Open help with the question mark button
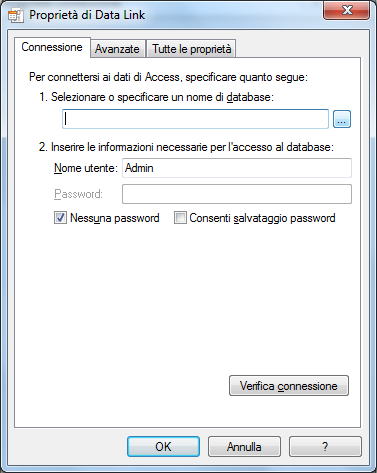This screenshot has height=473, width=377. tap(325, 447)
